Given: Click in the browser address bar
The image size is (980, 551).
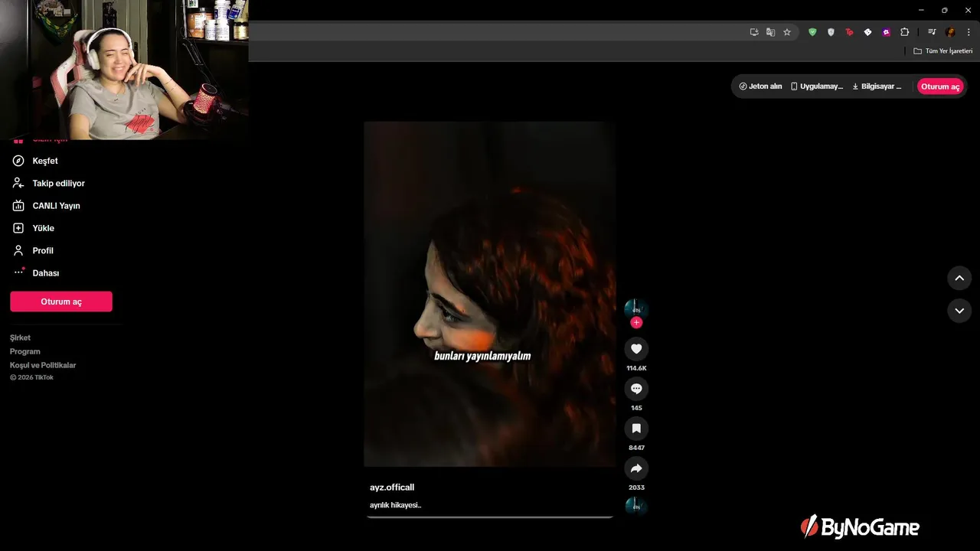Looking at the screenshot, I should click(496, 32).
